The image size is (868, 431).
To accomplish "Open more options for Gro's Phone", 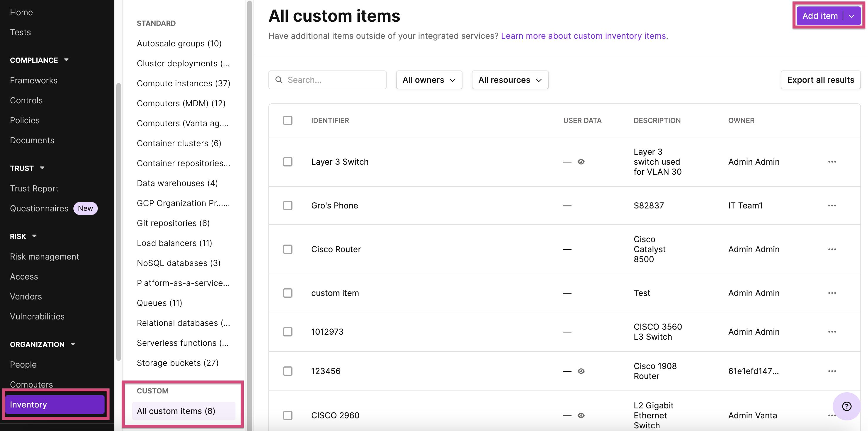I will 832,206.
